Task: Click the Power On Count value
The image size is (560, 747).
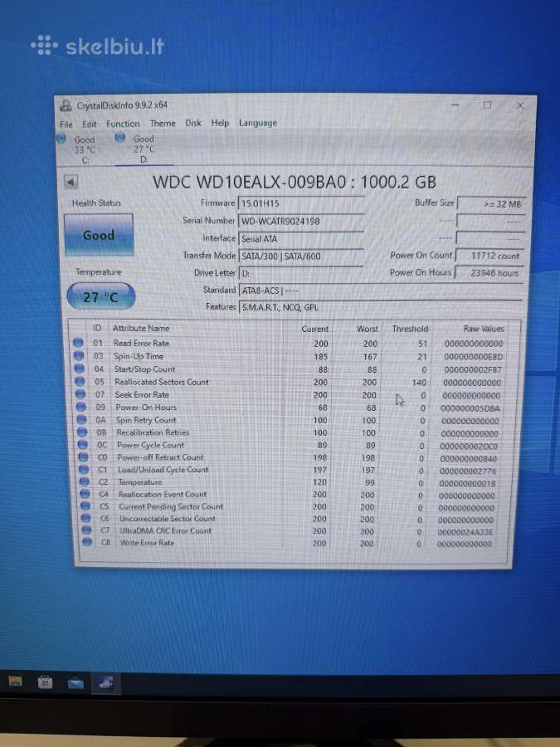Action: click(x=490, y=256)
